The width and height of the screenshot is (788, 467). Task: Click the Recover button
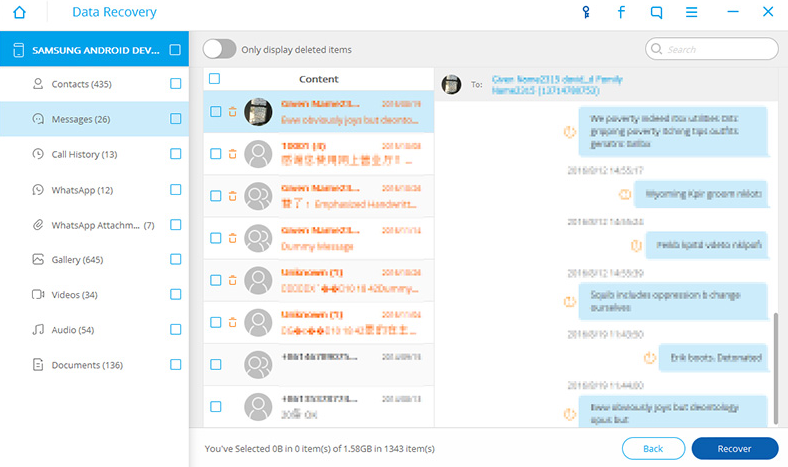click(734, 448)
